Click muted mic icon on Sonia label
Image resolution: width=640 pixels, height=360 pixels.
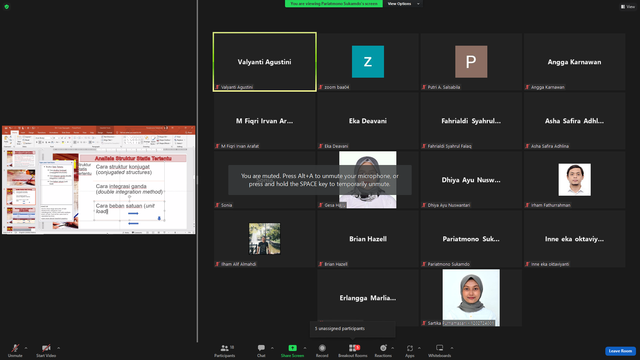click(218, 205)
